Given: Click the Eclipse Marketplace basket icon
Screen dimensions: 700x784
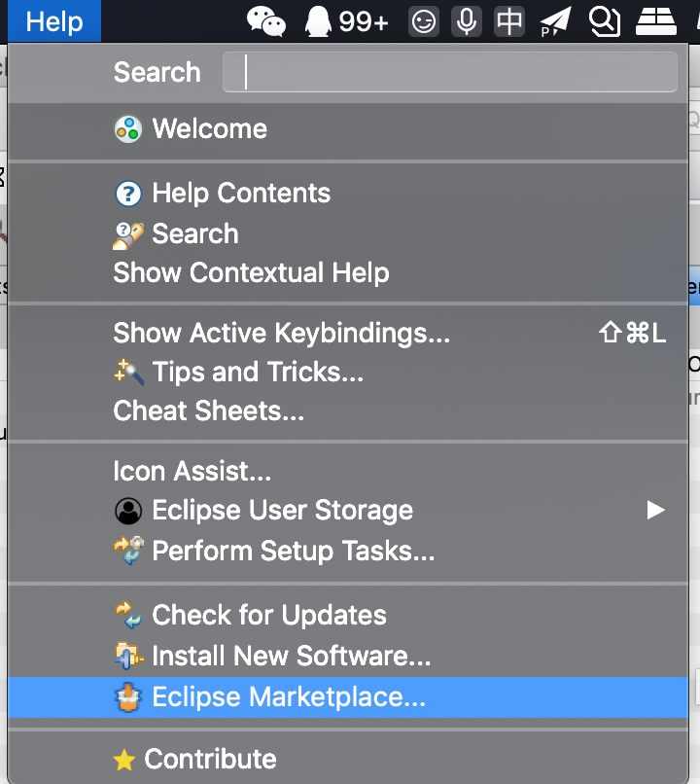Looking at the screenshot, I should click(x=127, y=696).
